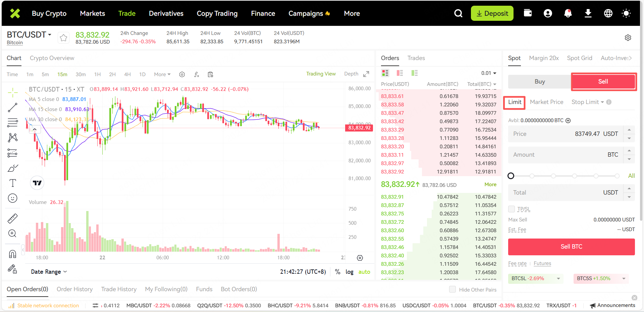Open the wallet icon in header
644x312 pixels.
coord(528,13)
